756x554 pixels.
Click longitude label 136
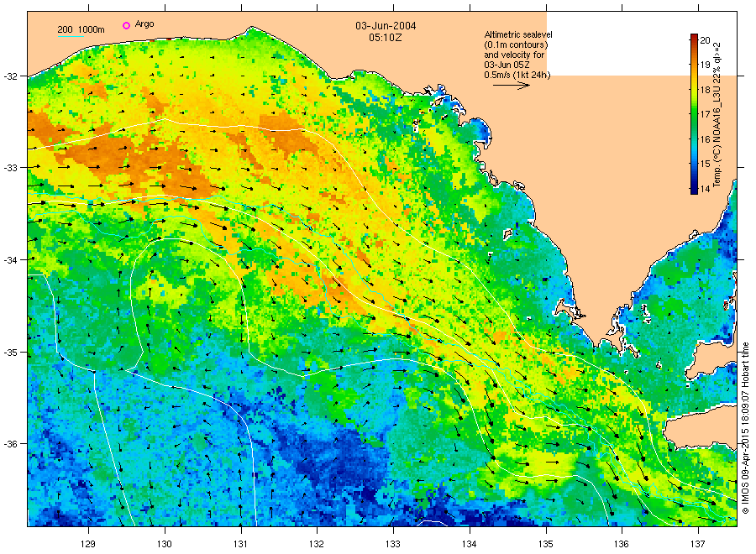[x=622, y=544]
